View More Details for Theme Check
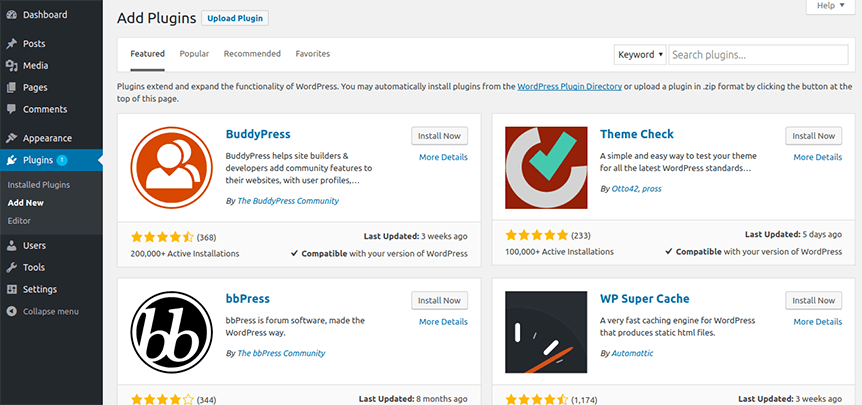The width and height of the screenshot is (862, 405). coord(817,157)
